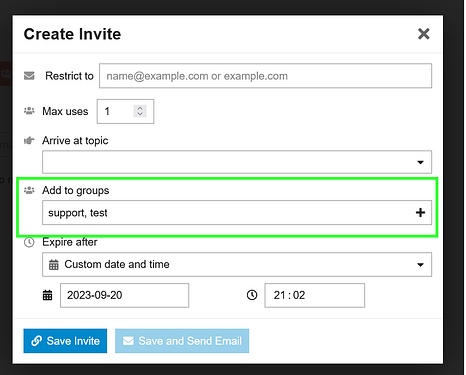
Task: Click the Restrict to label
Action: point(69,76)
